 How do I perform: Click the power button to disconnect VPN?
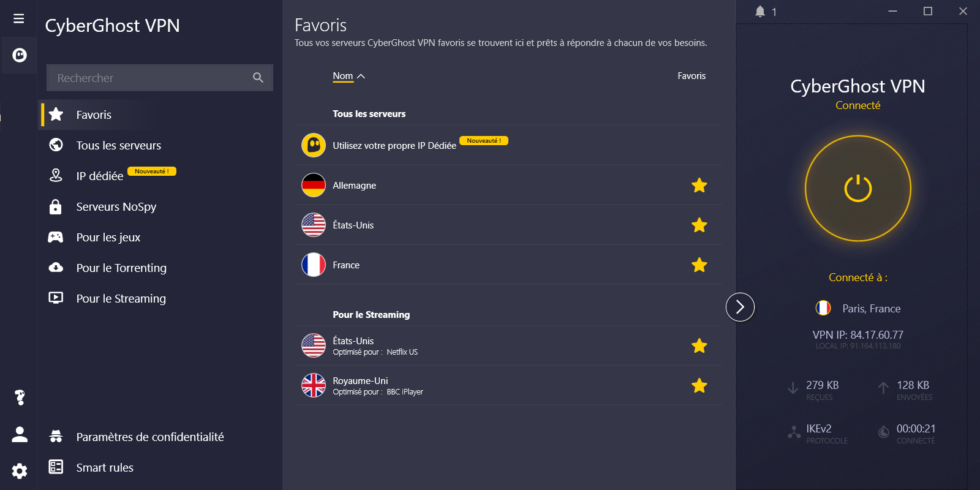point(858,188)
